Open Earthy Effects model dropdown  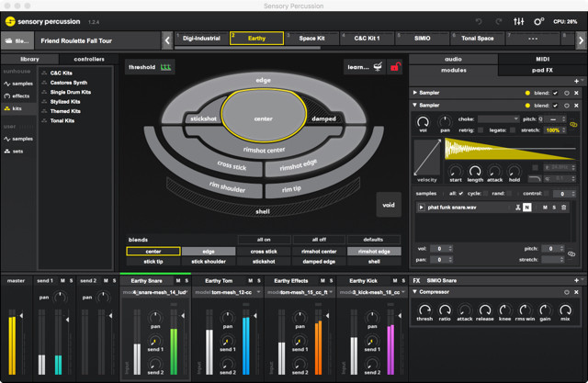tap(300, 292)
